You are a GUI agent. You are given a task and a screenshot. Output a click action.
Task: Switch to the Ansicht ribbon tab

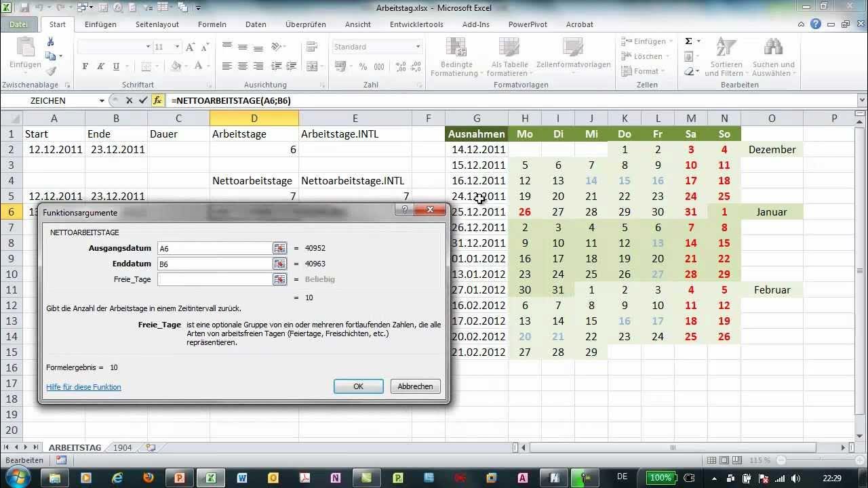pos(358,24)
